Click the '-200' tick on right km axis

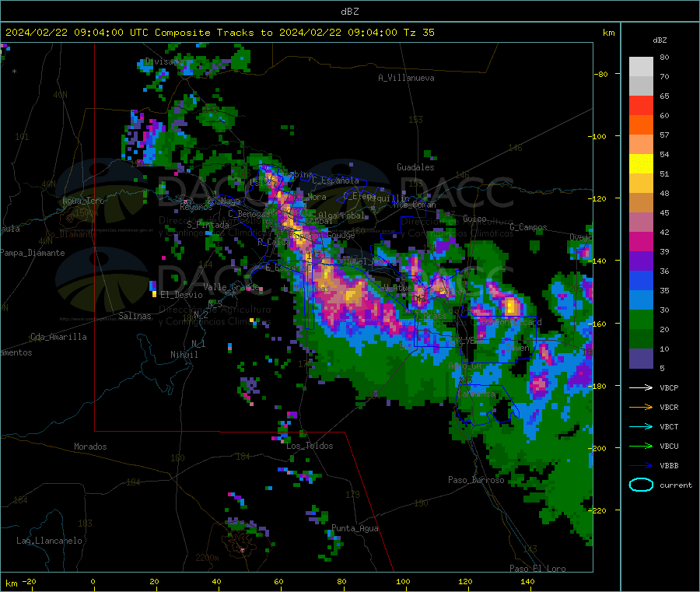[x=599, y=448]
